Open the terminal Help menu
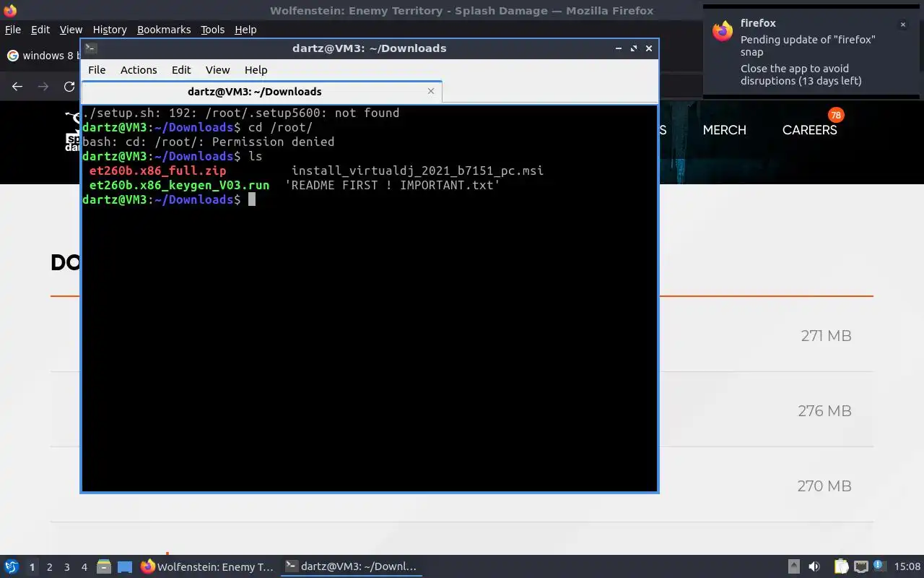Viewport: 924px width, 578px height. tap(256, 70)
